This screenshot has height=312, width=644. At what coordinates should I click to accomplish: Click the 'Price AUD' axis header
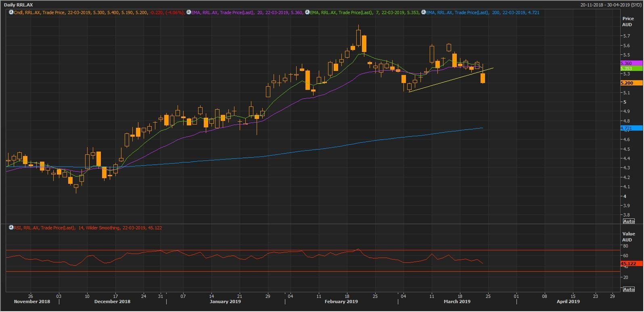coord(628,21)
